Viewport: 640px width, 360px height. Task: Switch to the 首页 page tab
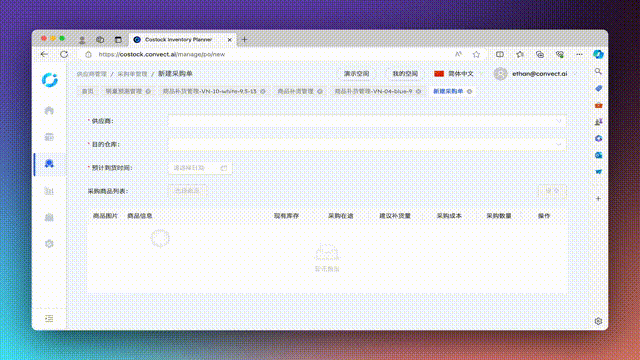pos(87,91)
